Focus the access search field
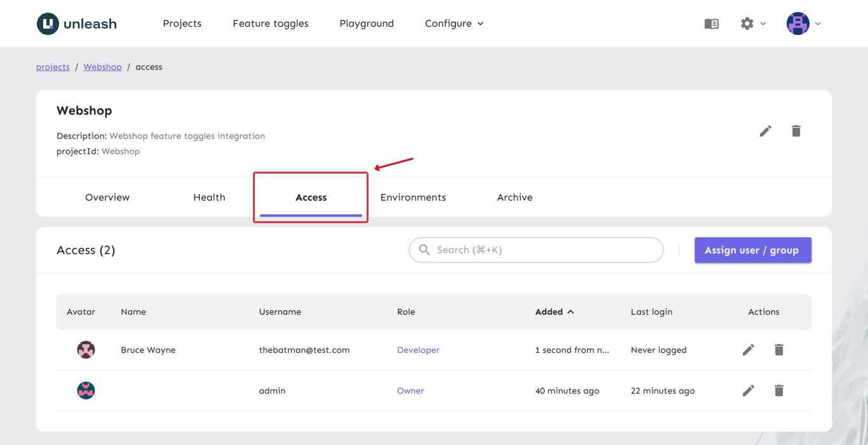 536,250
